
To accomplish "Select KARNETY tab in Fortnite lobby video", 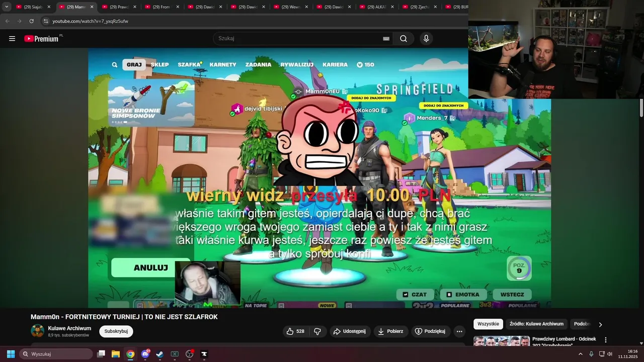I will (x=223, y=64).
